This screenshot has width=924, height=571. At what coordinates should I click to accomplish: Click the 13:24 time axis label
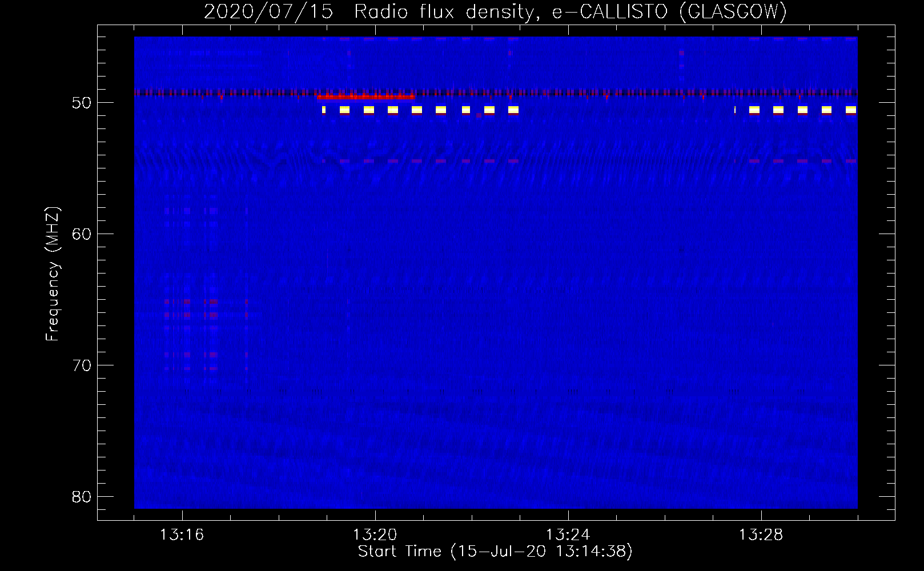pos(568,535)
